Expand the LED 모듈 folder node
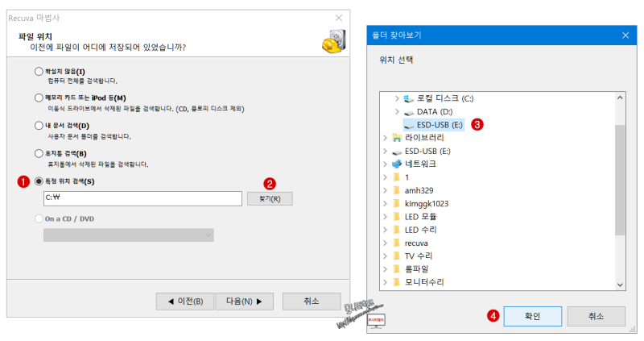The height and width of the screenshot is (341, 644). click(385, 217)
